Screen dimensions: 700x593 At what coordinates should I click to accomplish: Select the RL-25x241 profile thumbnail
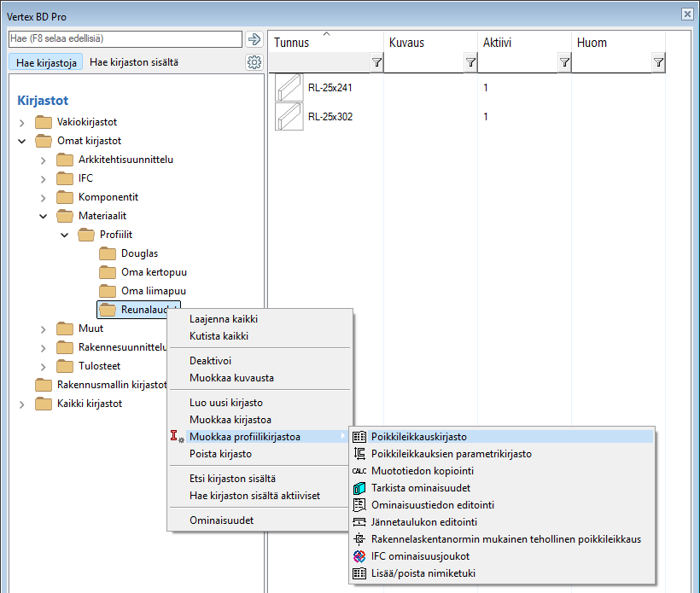(x=289, y=88)
